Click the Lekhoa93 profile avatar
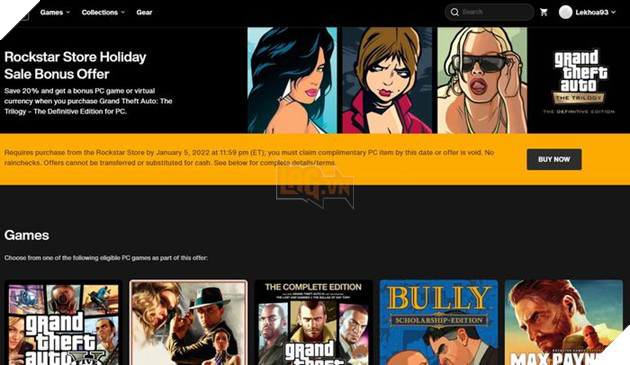The height and width of the screenshot is (365, 630). point(565,12)
